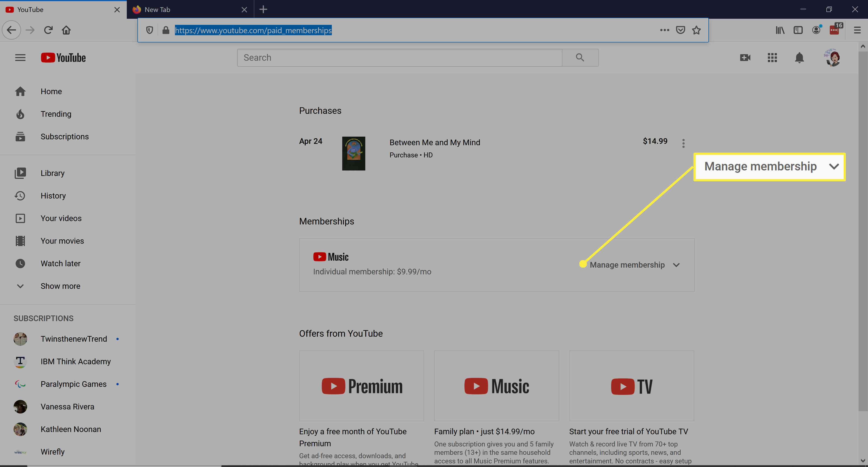Image resolution: width=868 pixels, height=467 pixels.
Task: Select the Subscriptions menu item
Action: 64,136
